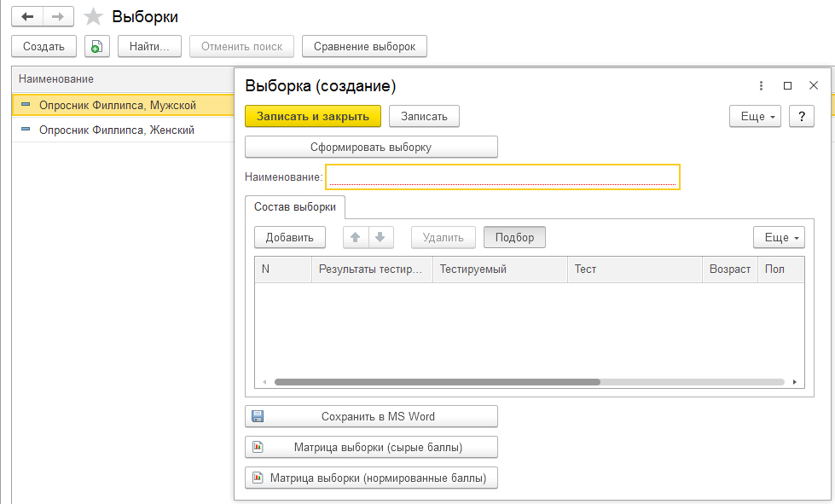Click the back navigation arrow
Image resolution: width=835 pixels, height=504 pixels.
tap(27, 17)
